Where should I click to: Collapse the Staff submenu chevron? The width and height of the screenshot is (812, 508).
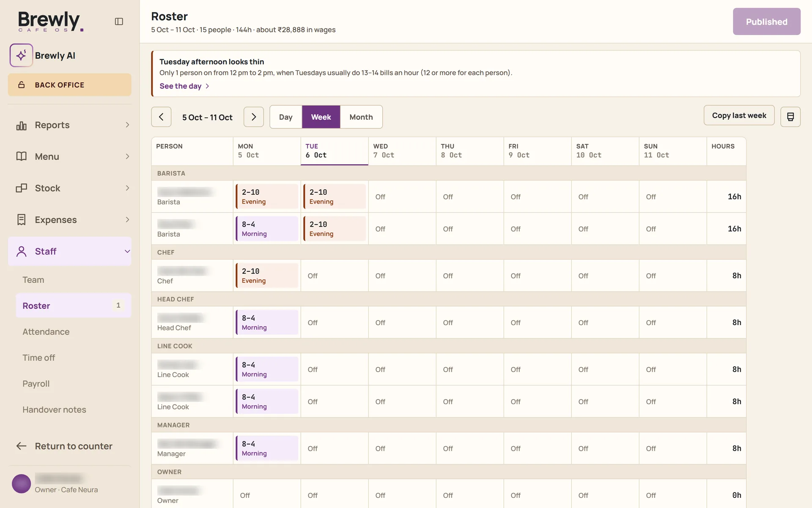tap(127, 251)
